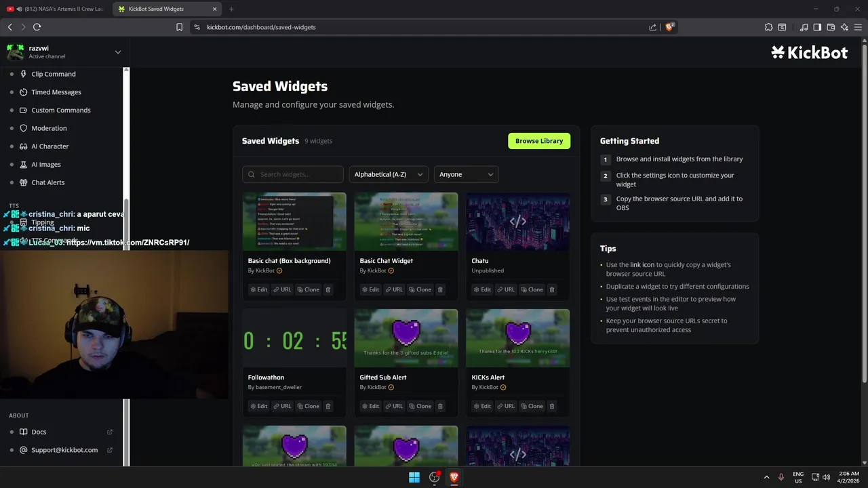868x488 pixels.
Task: Open a new browser tab with plus icon
Action: (231, 9)
